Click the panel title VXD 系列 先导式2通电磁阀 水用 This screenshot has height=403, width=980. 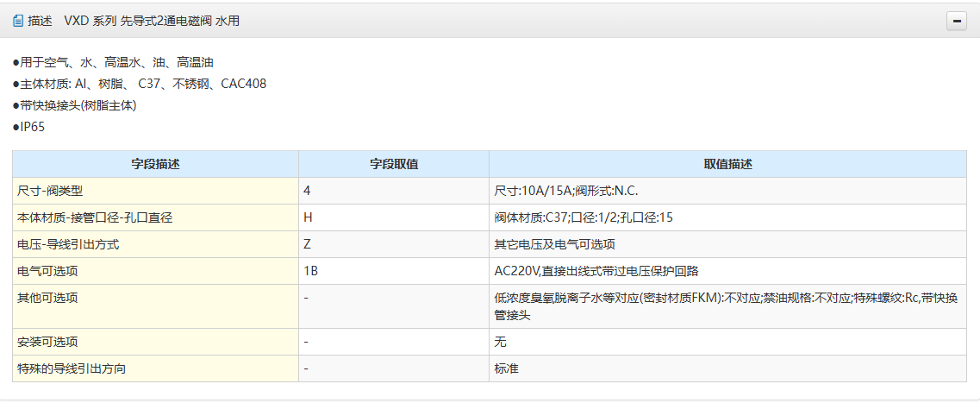[152, 21]
